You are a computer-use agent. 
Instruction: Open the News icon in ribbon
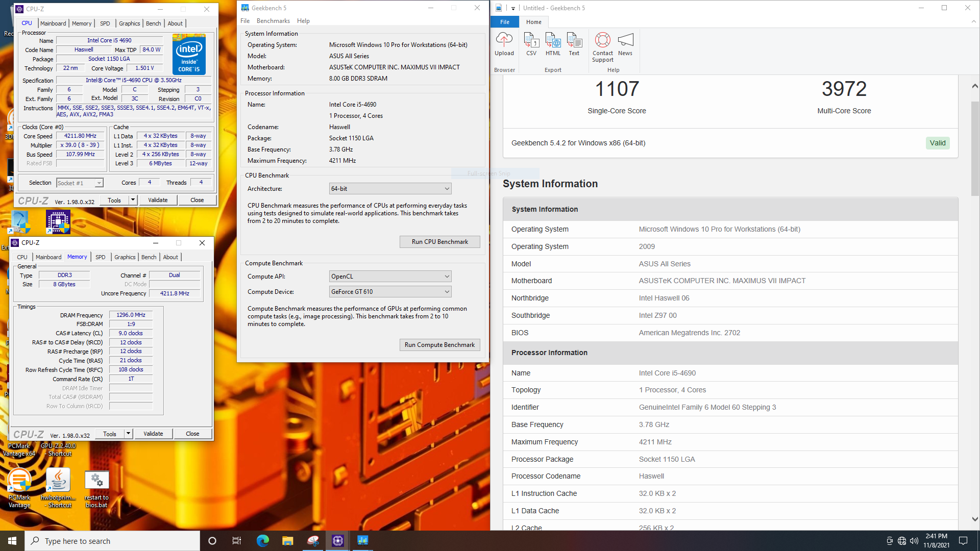click(x=625, y=44)
